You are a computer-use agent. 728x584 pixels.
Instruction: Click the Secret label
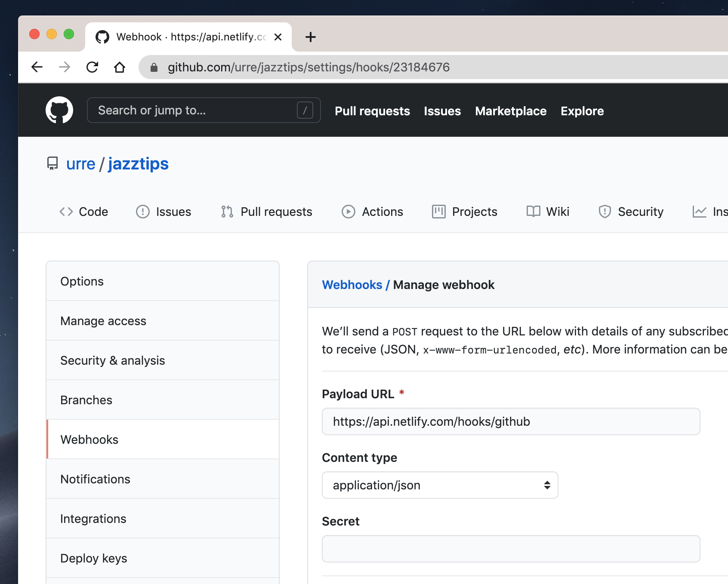click(340, 521)
